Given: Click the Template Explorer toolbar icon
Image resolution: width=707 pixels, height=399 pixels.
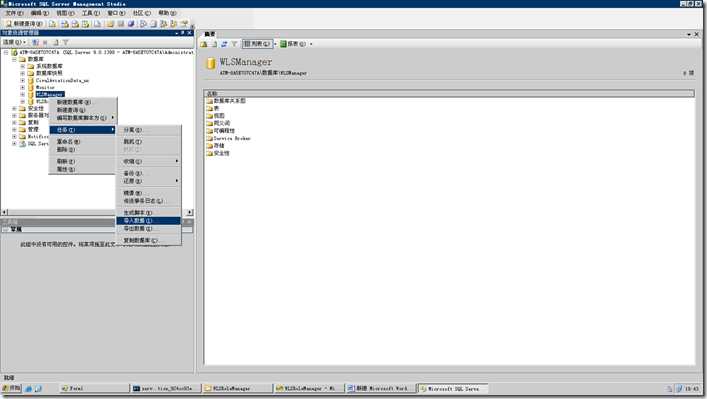Looking at the screenshot, I should point(174,24).
